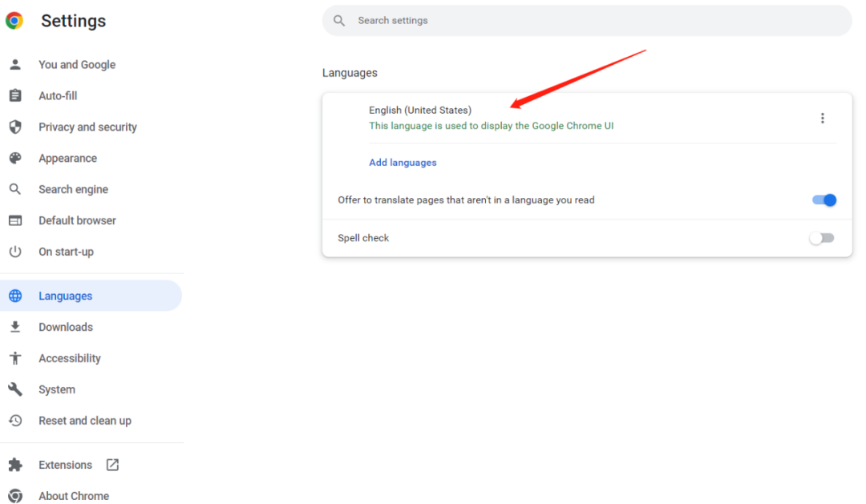Disable translate offer for unread languages
Viewport: 866px width, 504px height.
823,200
